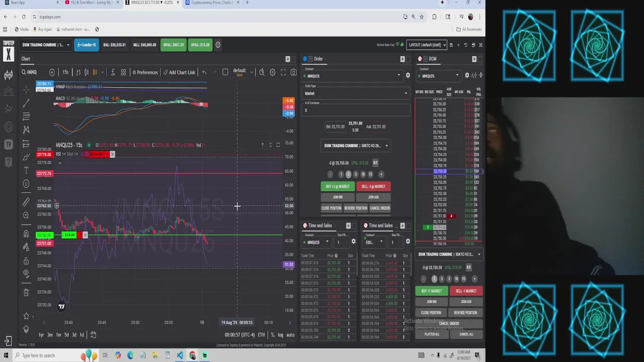Select the text T drawing tool

click(x=26, y=170)
